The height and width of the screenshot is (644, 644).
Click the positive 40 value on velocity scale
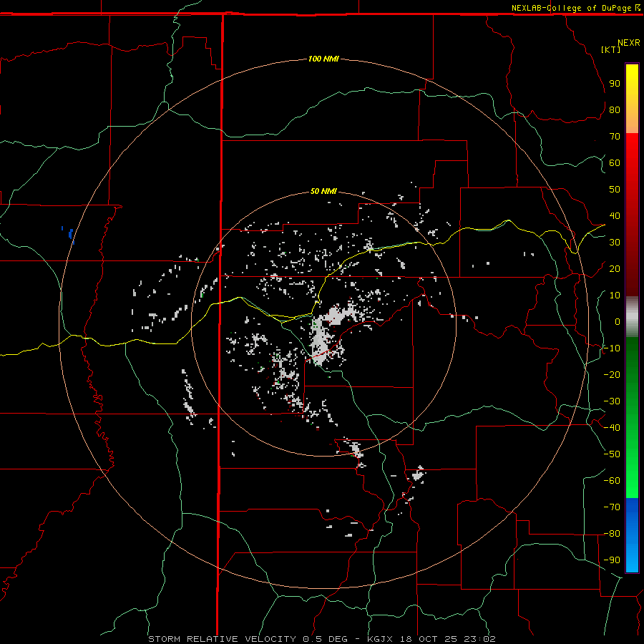click(615, 215)
